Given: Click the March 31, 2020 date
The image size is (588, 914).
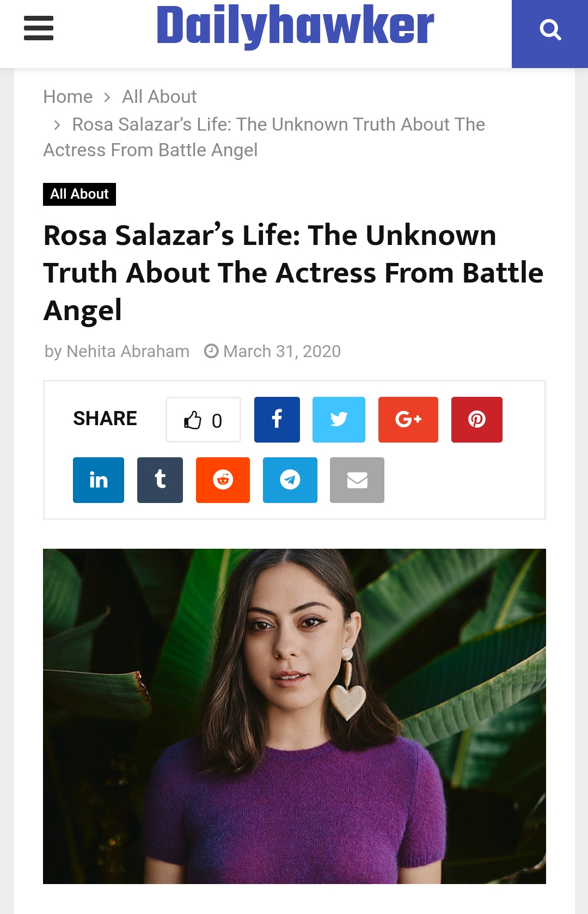Looking at the screenshot, I should click(281, 352).
